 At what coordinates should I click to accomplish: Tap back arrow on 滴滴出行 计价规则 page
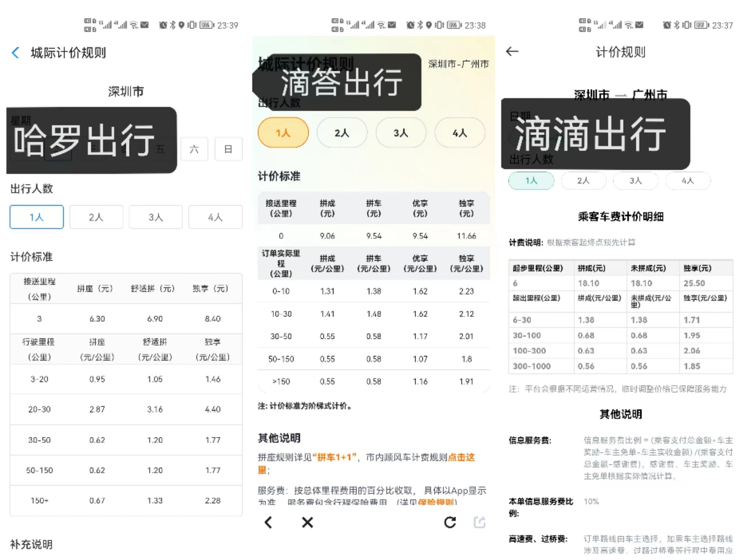512,51
